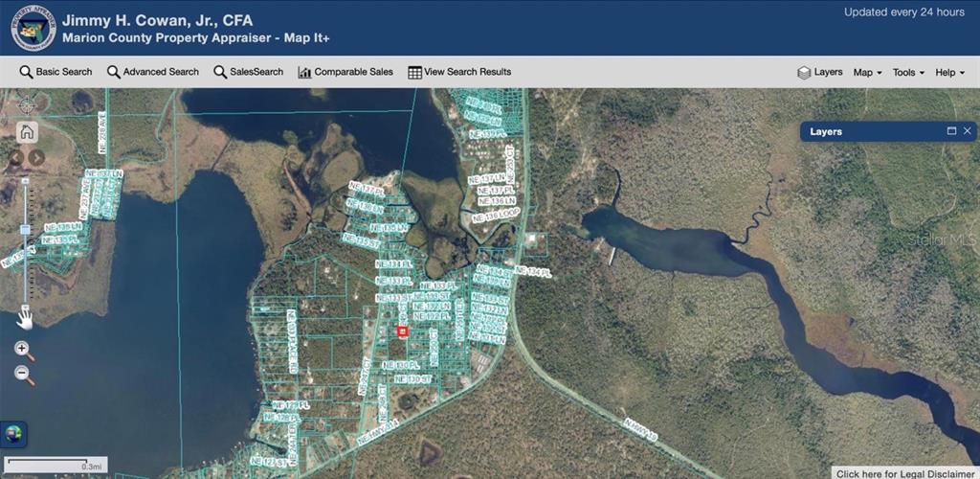Screen dimensions: 980x479
Task: Click the zoom level slider handle
Action: point(26,230)
